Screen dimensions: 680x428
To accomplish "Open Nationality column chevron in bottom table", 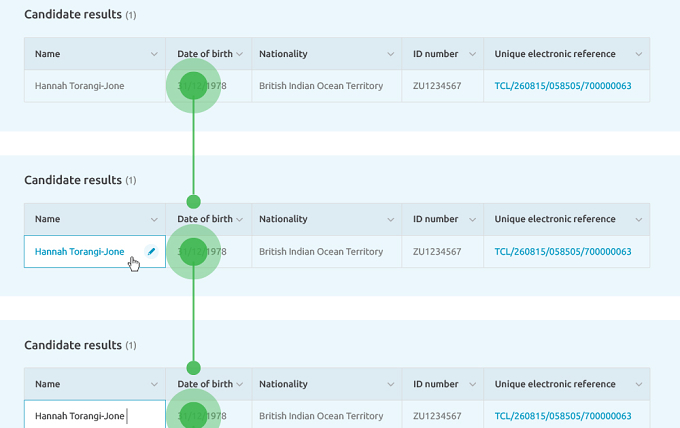I will (390, 384).
